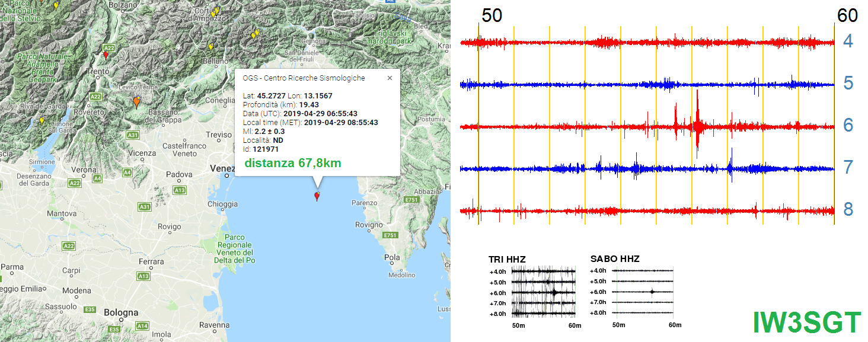Screen dimensions: 868x342
Task: Click the Ravenna city label
Action: (x=215, y=325)
